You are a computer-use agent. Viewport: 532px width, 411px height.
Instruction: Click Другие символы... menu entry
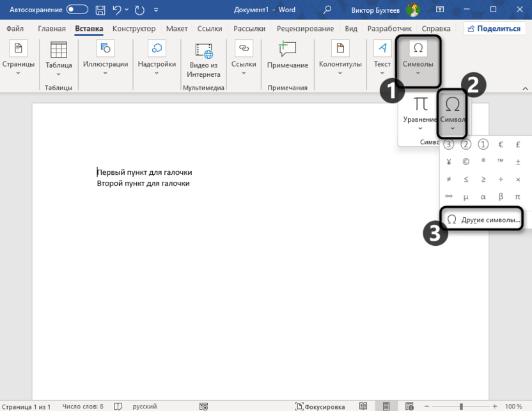click(483, 220)
